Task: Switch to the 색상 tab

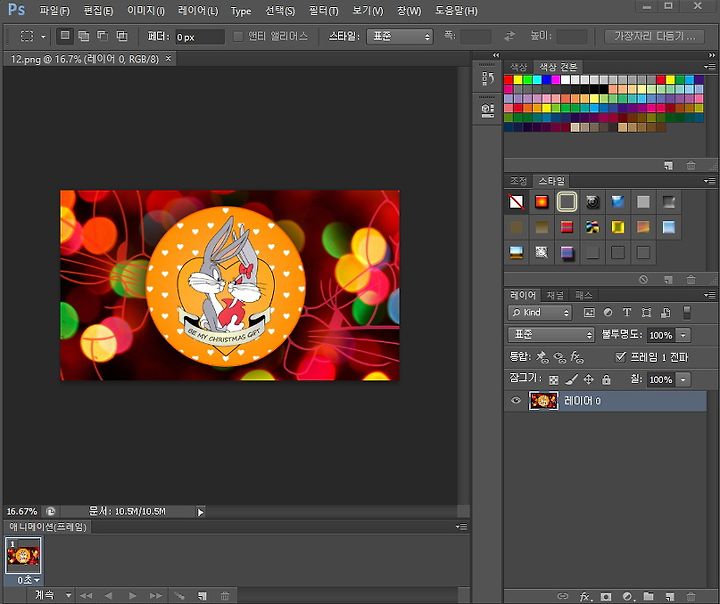Action: coord(518,67)
